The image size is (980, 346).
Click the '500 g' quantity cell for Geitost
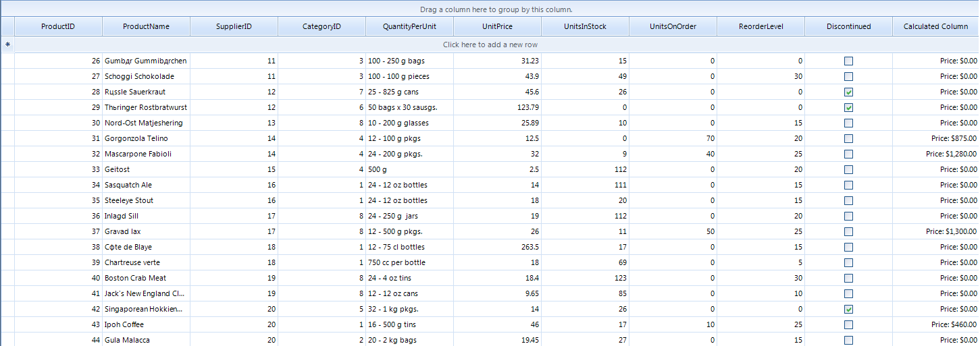tap(409, 169)
